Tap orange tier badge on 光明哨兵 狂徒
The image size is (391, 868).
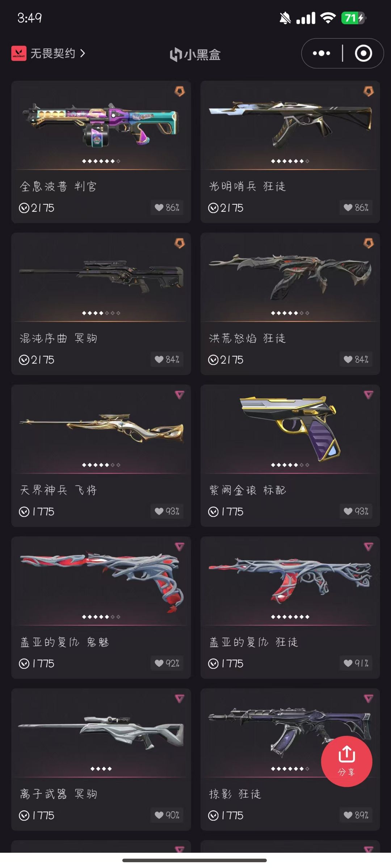click(369, 91)
